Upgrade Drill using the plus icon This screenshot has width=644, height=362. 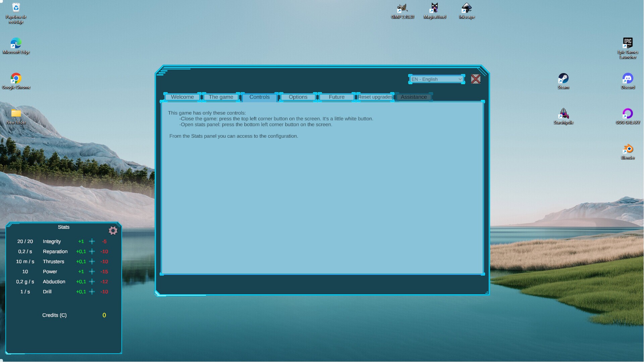tap(92, 292)
